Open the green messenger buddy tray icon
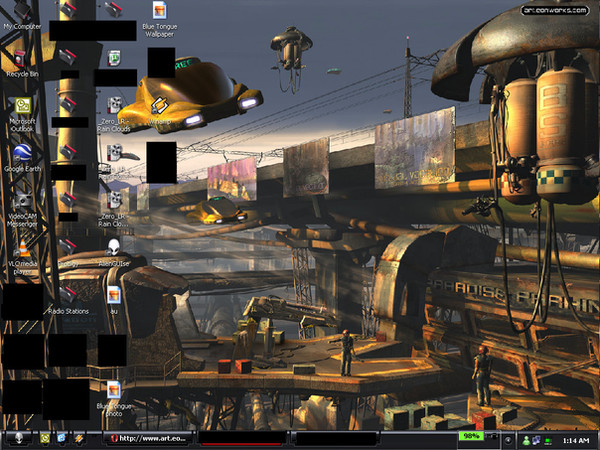The height and width of the screenshot is (450, 600). click(x=527, y=440)
